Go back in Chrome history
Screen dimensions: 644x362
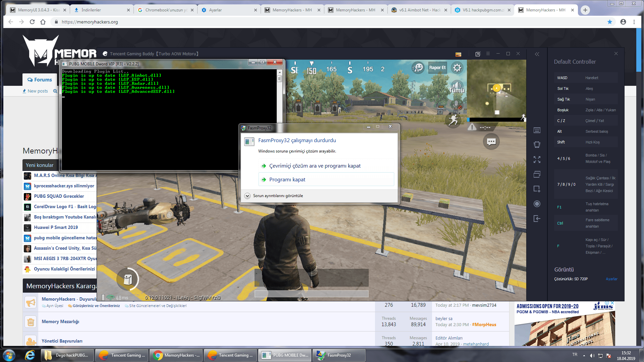point(11,22)
